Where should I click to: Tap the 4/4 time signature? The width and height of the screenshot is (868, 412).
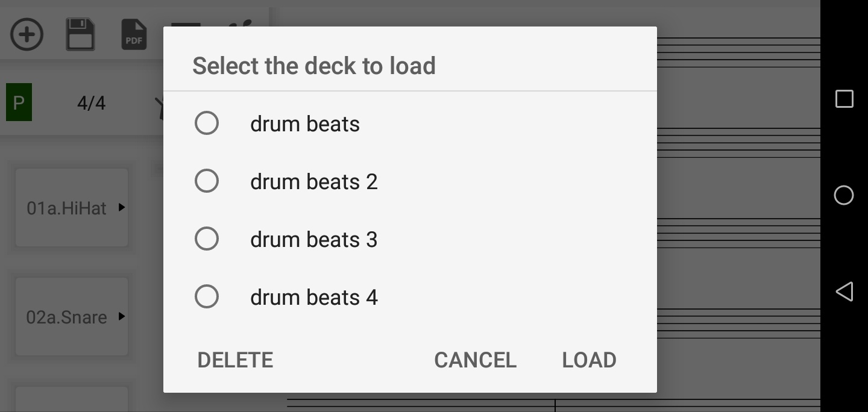coord(92,103)
